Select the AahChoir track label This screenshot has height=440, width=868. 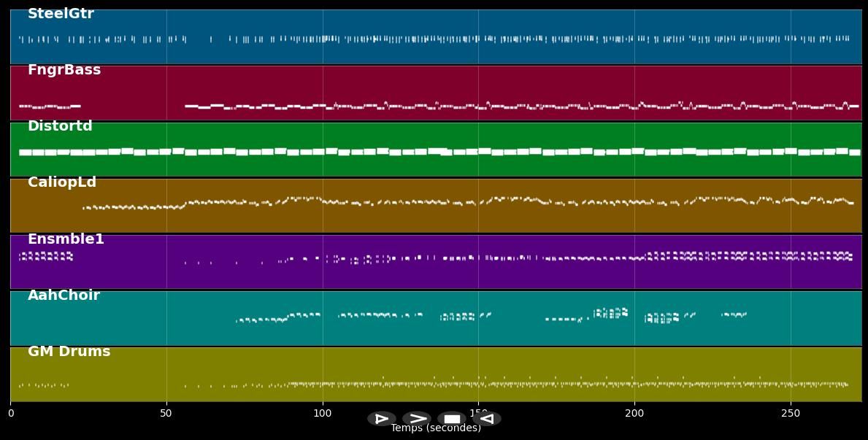point(64,296)
